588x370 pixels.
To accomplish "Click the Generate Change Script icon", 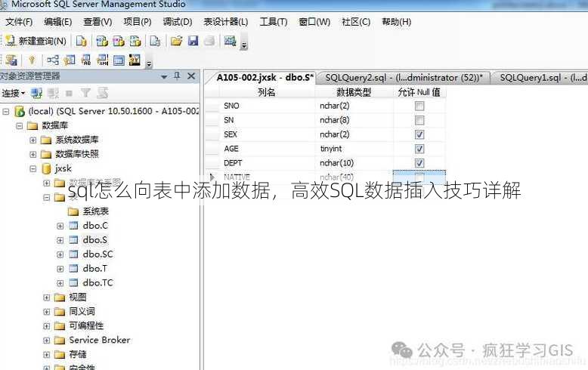I will click(x=11, y=60).
